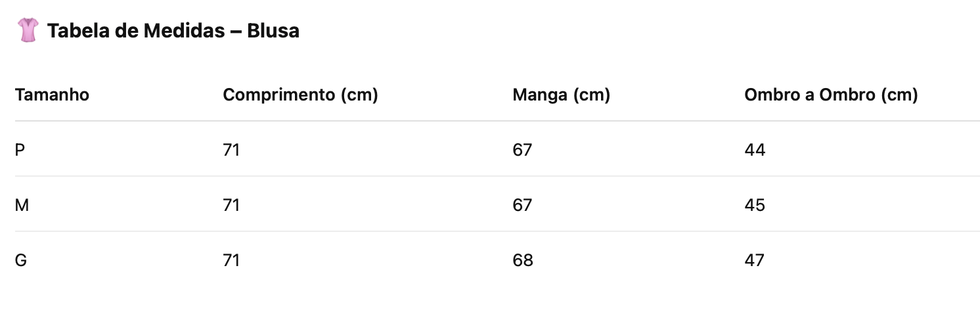Screen dimensions: 980x318
Task: Click the pink blouse emoji icon
Action: (x=28, y=30)
